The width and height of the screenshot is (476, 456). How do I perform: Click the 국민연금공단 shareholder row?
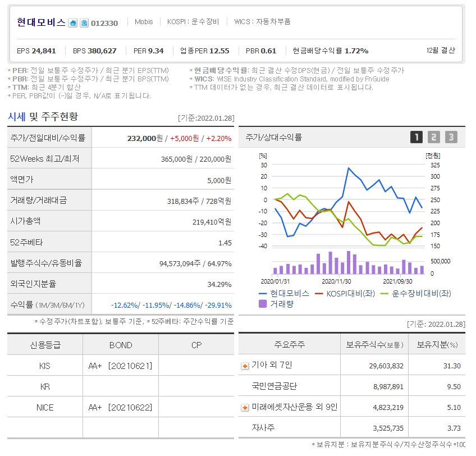[x=352, y=386]
